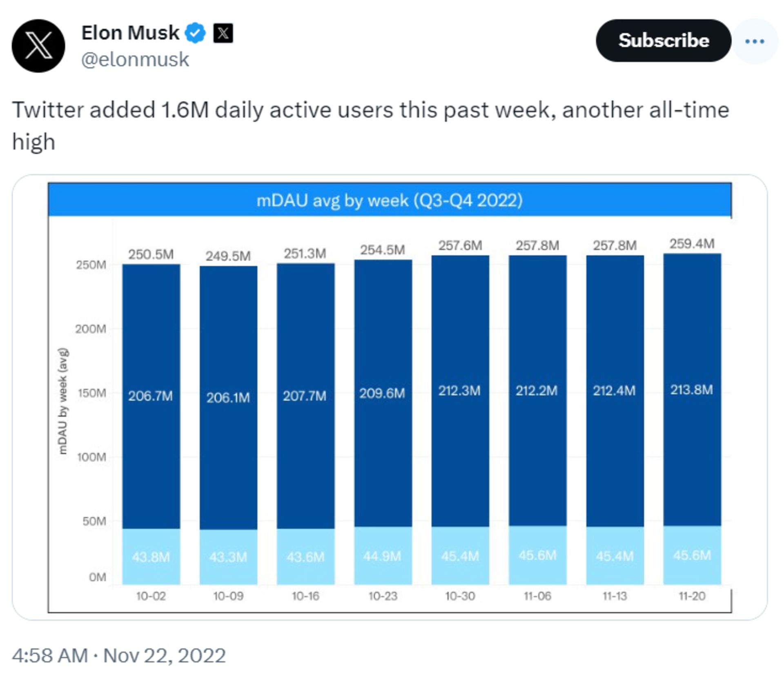This screenshot has width=784, height=688.
Task: Click the square X affiliation badge
Action: pyautogui.click(x=223, y=33)
